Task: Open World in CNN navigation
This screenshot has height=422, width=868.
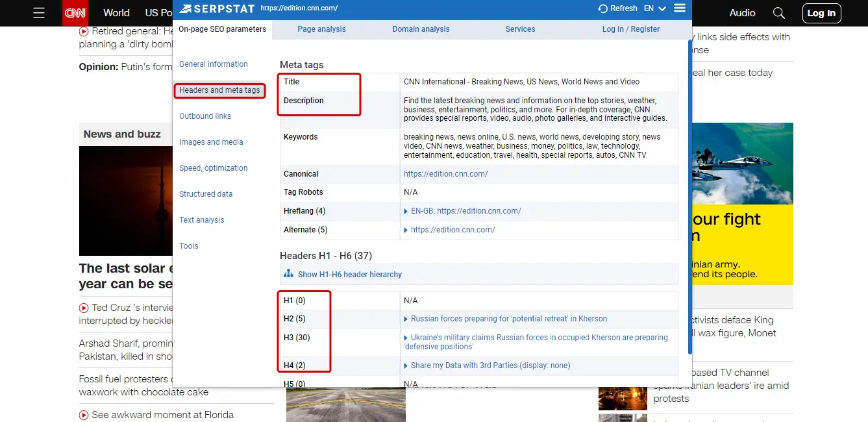Action: (x=116, y=13)
